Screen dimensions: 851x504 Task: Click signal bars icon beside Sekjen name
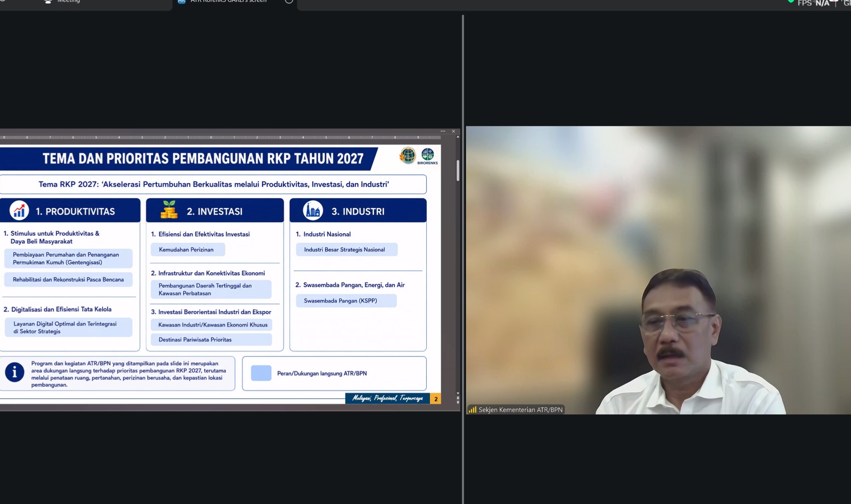click(x=473, y=410)
